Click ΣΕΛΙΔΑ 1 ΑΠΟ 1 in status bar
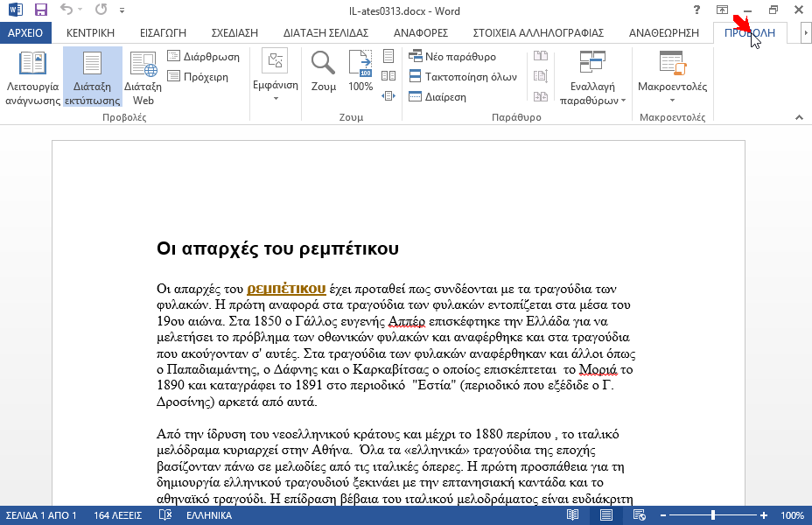 41,515
